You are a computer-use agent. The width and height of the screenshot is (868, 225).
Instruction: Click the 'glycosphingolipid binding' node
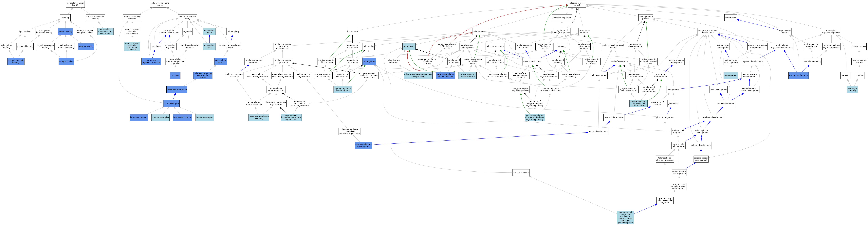(16, 62)
